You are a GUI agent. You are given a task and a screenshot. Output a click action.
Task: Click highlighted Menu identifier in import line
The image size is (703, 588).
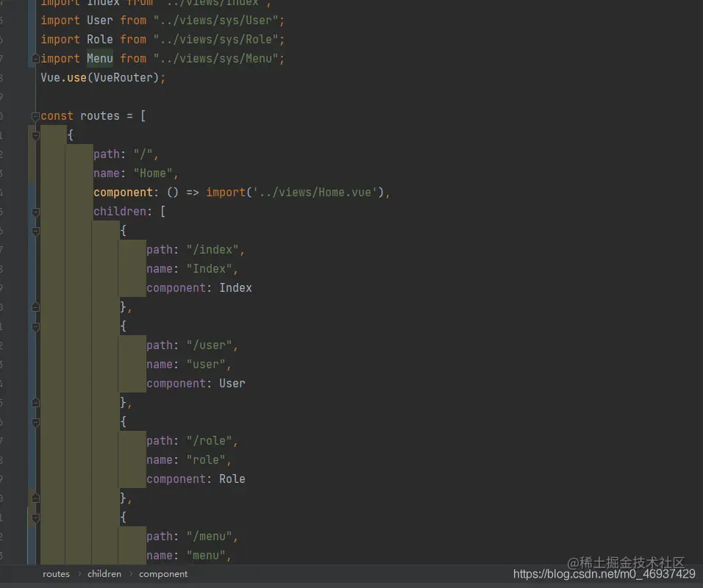100,59
